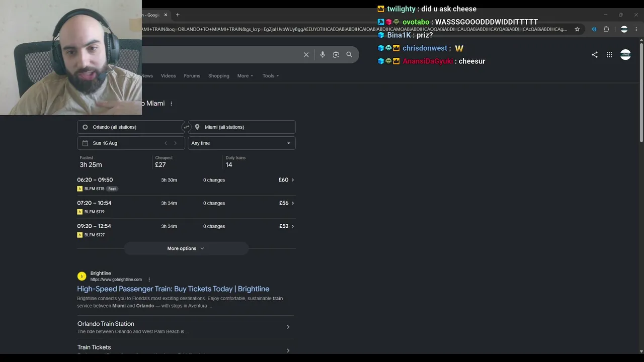This screenshot has height=362, width=644.
Task: Go to the next travel date
Action: (x=175, y=143)
